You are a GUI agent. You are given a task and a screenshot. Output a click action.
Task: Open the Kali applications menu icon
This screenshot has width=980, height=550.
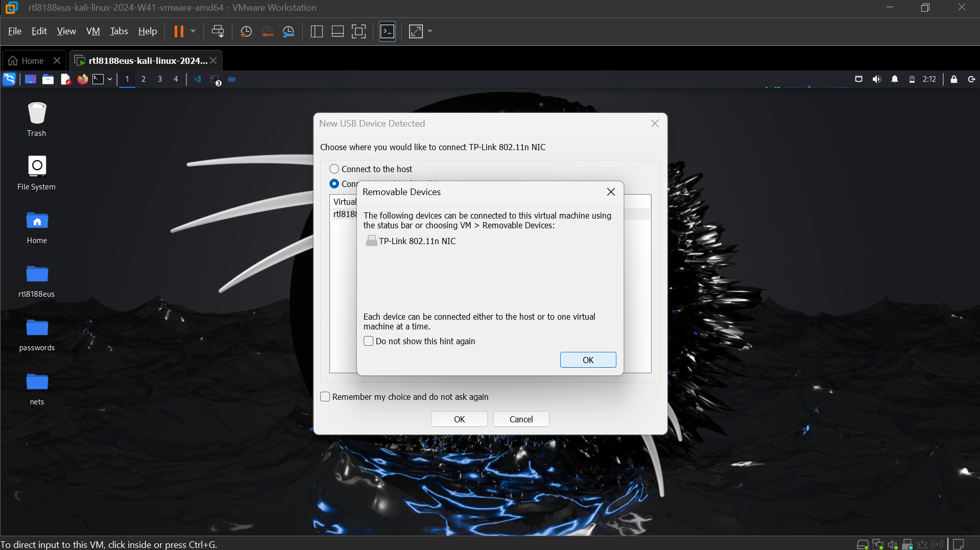[x=9, y=79]
